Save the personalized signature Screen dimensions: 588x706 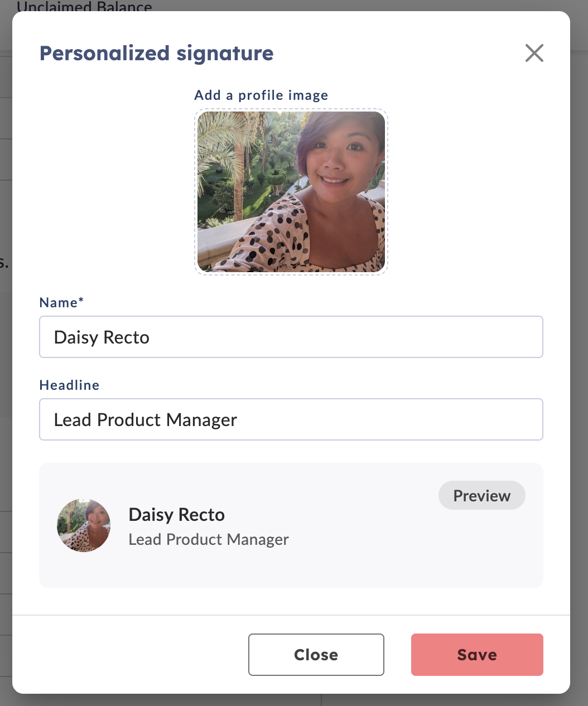(477, 655)
